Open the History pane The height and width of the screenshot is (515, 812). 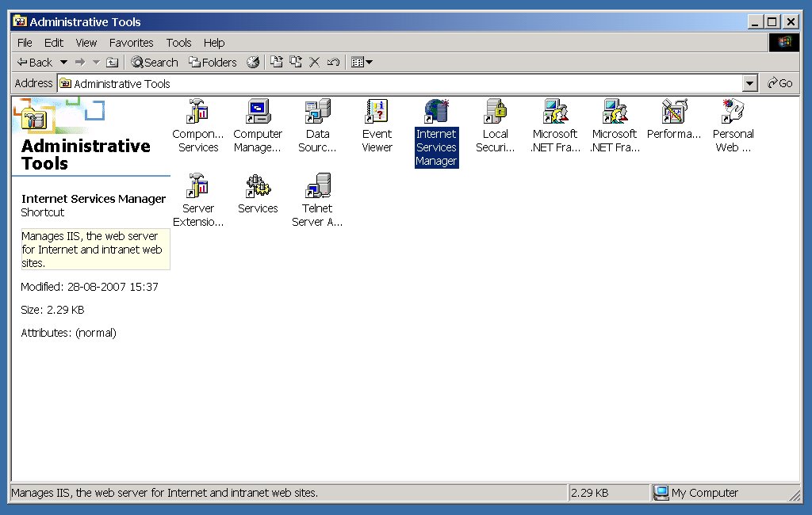[253, 63]
